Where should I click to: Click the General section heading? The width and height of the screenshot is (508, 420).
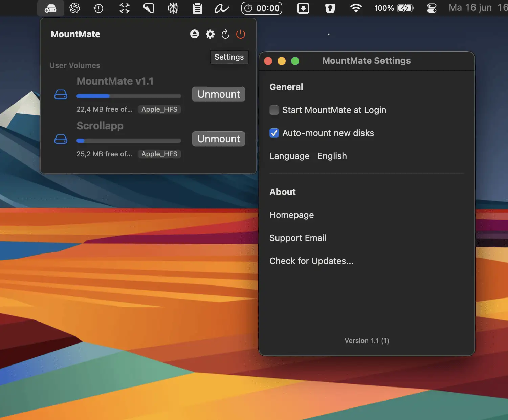click(286, 87)
